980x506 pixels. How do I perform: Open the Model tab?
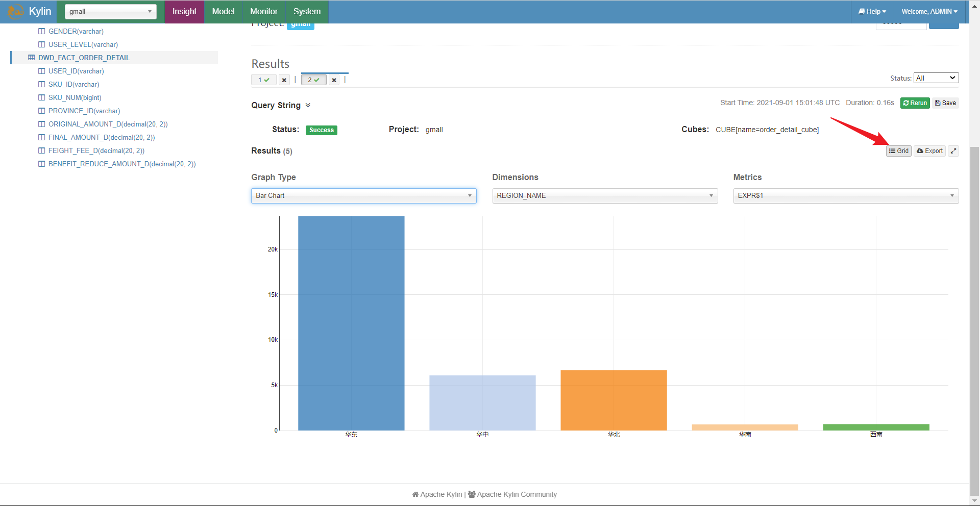[223, 11]
